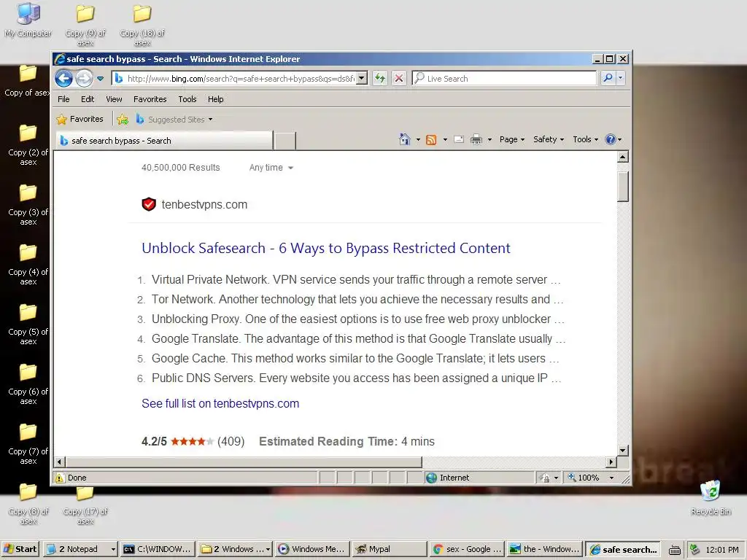The height and width of the screenshot is (560, 747).
Task: Select the safe search bypass - Search tab
Action: pyautogui.click(x=164, y=141)
